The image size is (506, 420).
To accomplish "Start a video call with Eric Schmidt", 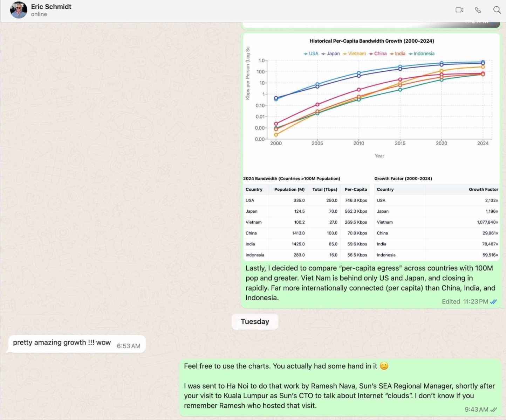I will [459, 10].
